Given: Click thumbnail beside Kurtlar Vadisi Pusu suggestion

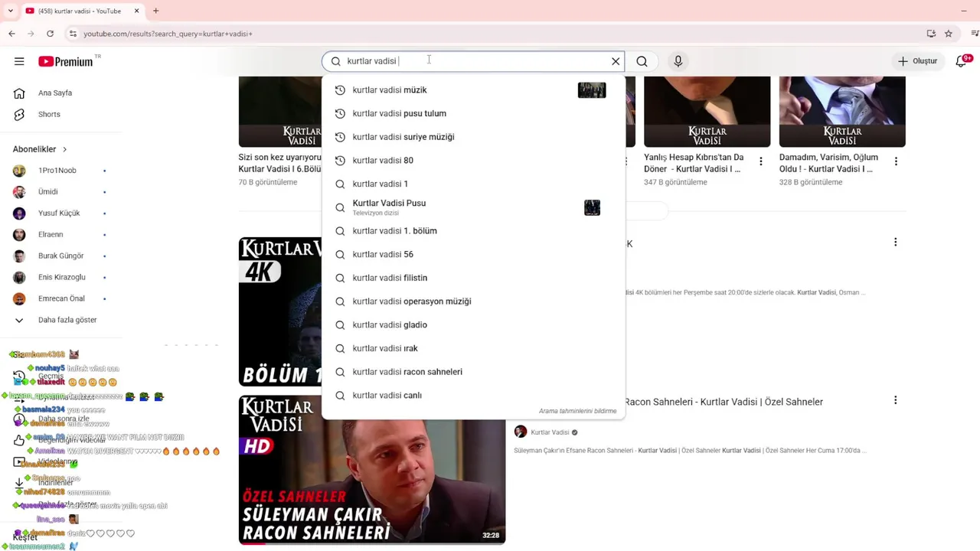Looking at the screenshot, I should pos(593,207).
